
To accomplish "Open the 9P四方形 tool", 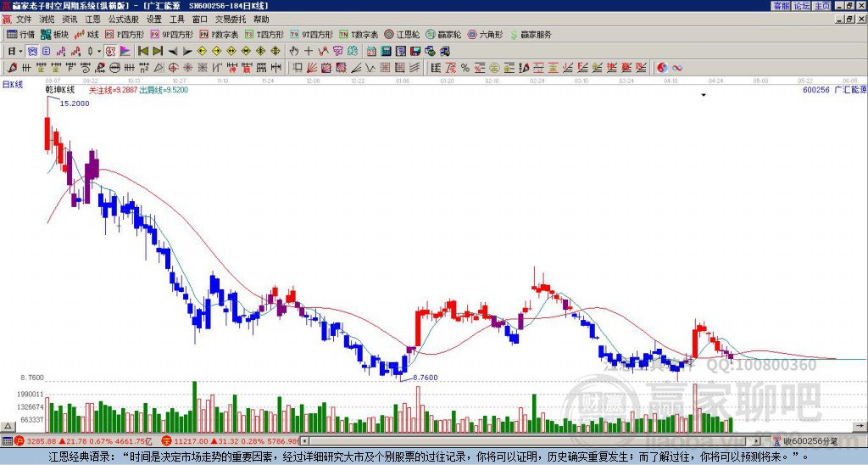I will click(171, 34).
